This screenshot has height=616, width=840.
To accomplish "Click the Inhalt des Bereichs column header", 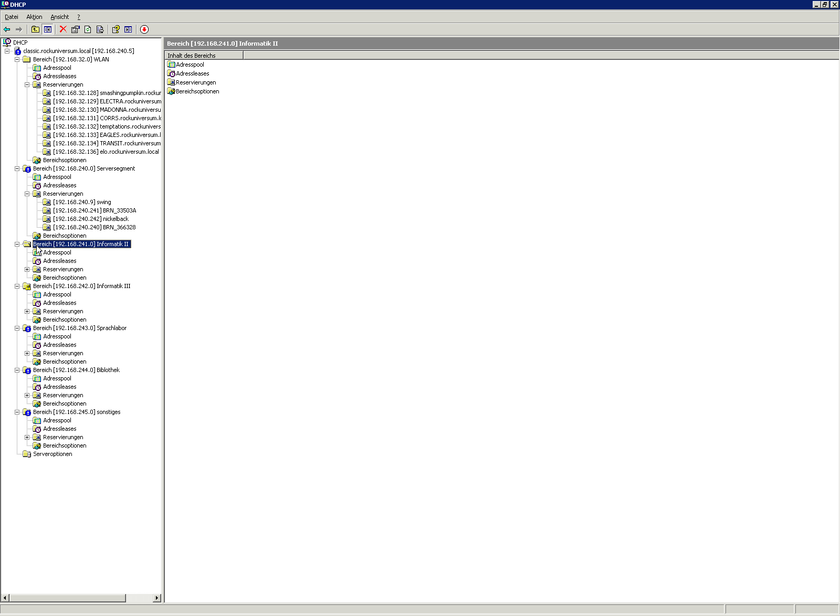I will click(204, 56).
